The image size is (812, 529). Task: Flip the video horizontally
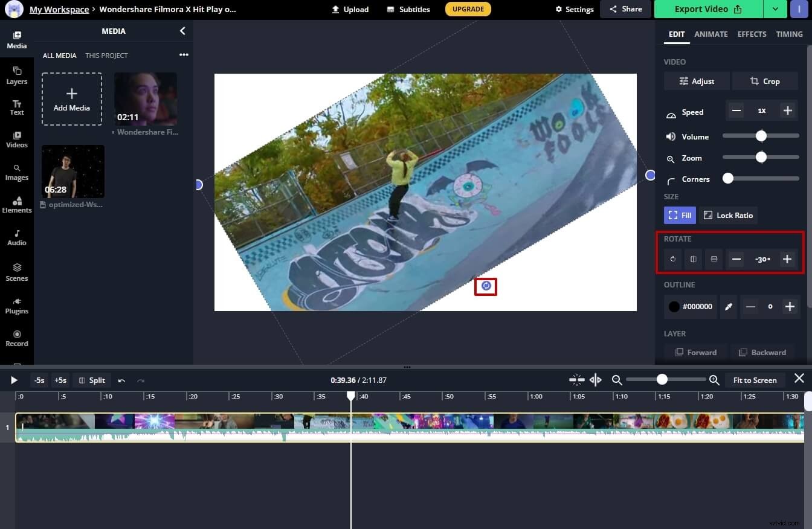tap(693, 259)
